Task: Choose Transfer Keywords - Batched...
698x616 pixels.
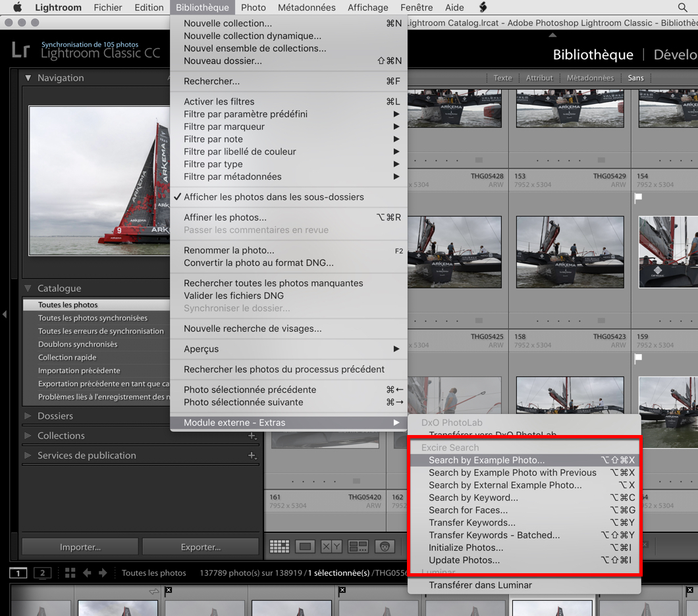Action: click(x=524, y=535)
